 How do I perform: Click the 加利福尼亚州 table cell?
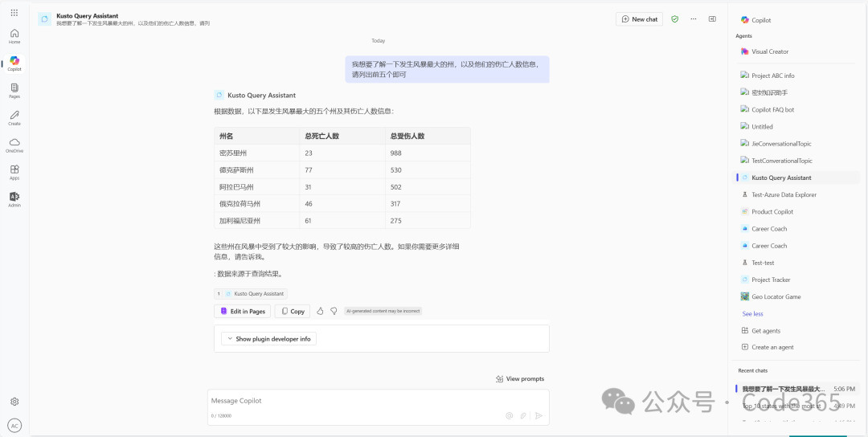[257, 221]
